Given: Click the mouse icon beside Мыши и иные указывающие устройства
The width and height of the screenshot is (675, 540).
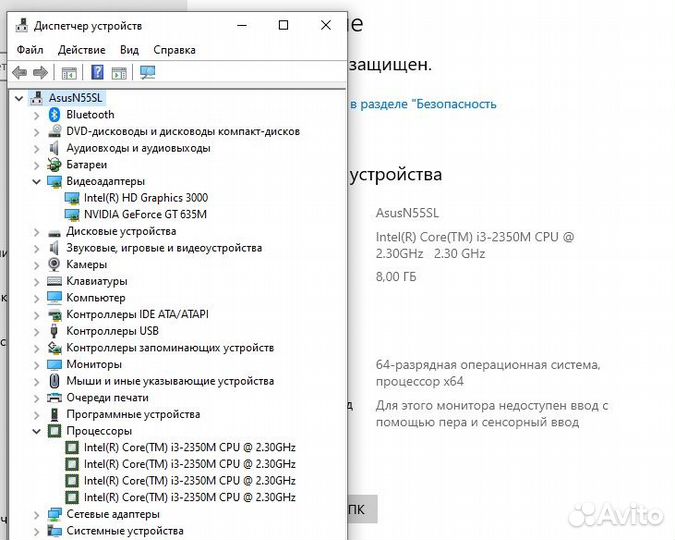Looking at the screenshot, I should [x=54, y=381].
